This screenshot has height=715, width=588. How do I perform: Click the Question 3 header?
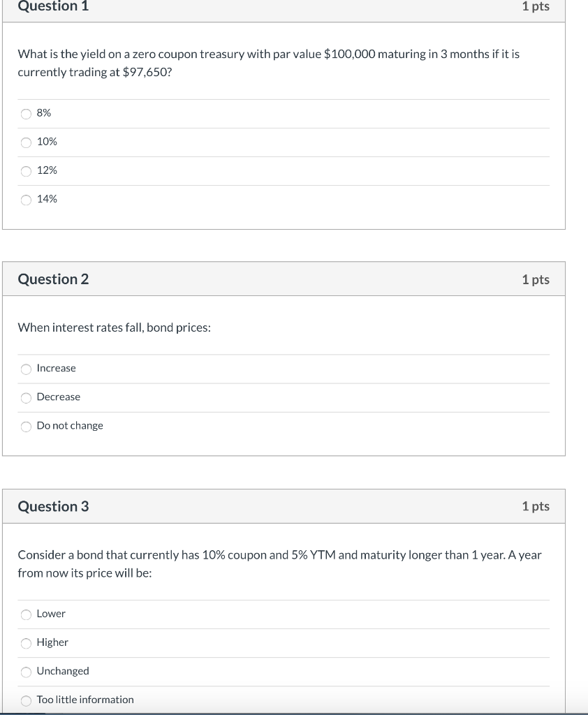point(53,507)
